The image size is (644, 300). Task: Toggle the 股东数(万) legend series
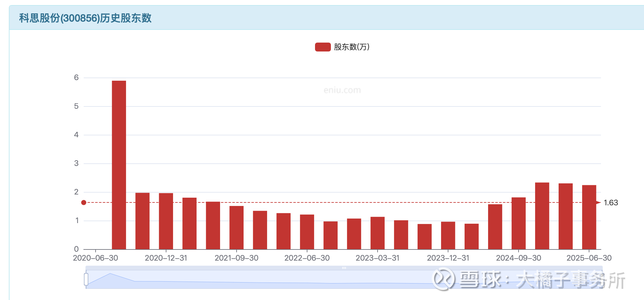(342, 47)
